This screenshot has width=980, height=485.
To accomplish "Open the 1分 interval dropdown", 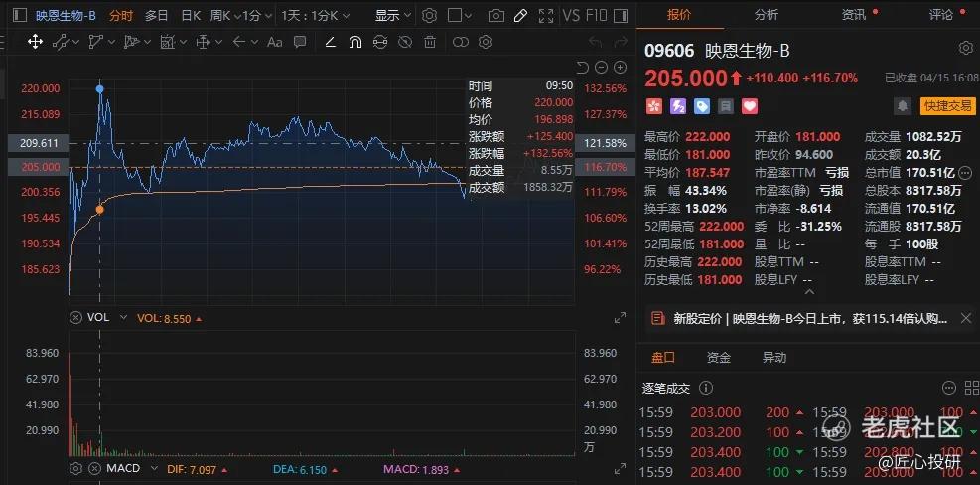I will click(x=257, y=16).
